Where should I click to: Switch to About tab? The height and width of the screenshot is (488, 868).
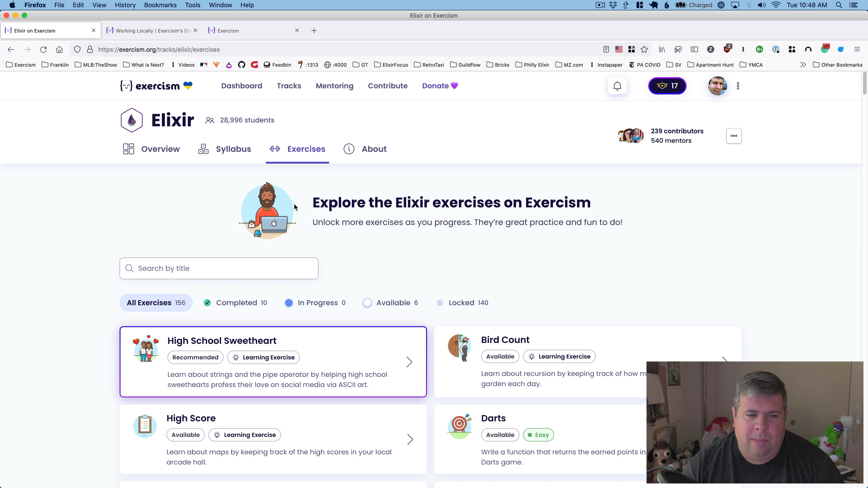click(365, 149)
